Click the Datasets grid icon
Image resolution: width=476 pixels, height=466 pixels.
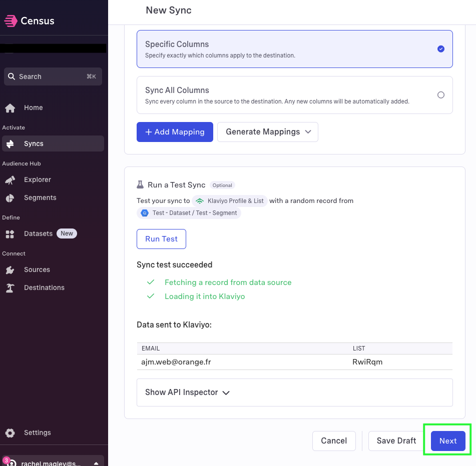point(10,234)
